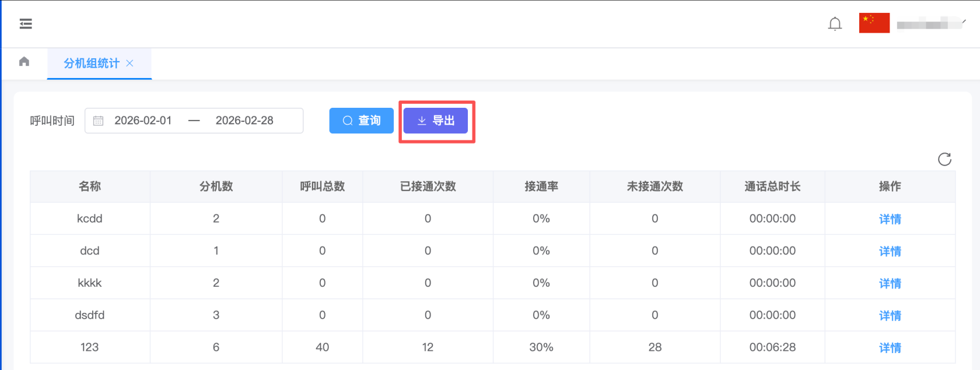Open 详情 for the kcdd row
Screen dimensions: 980x370
[x=890, y=219]
